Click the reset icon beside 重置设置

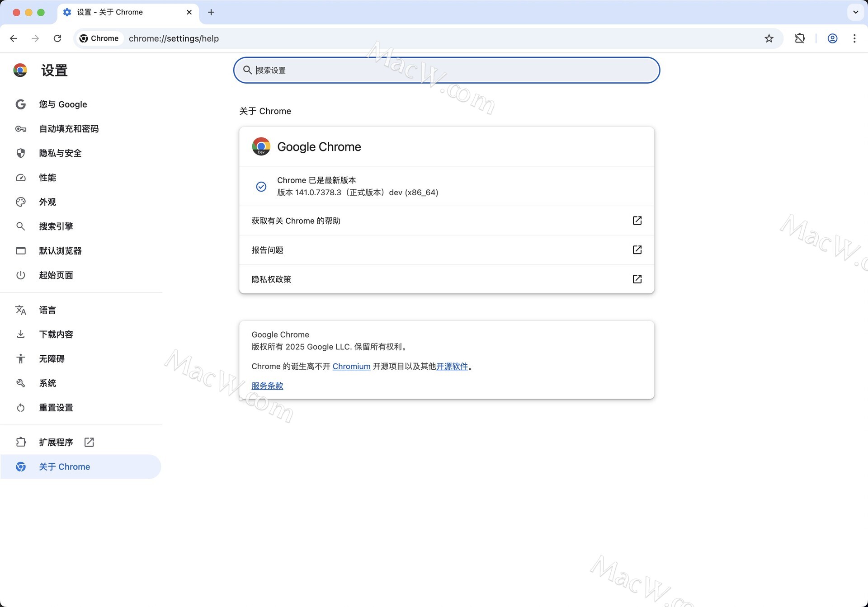[x=20, y=408]
